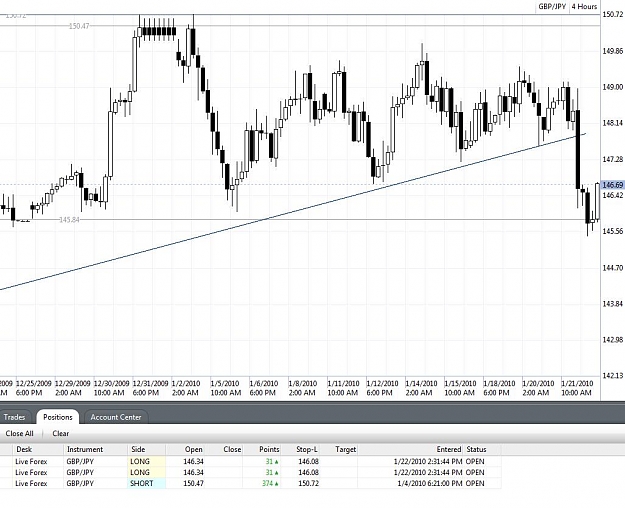Change the 4 Hours timeframe selector

[x=584, y=6]
